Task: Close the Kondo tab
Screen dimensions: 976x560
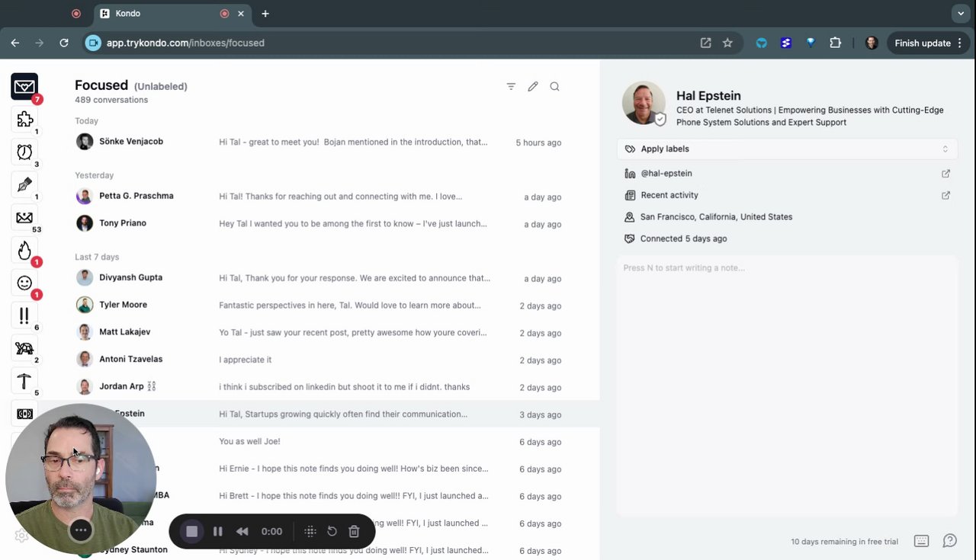Action: click(242, 14)
